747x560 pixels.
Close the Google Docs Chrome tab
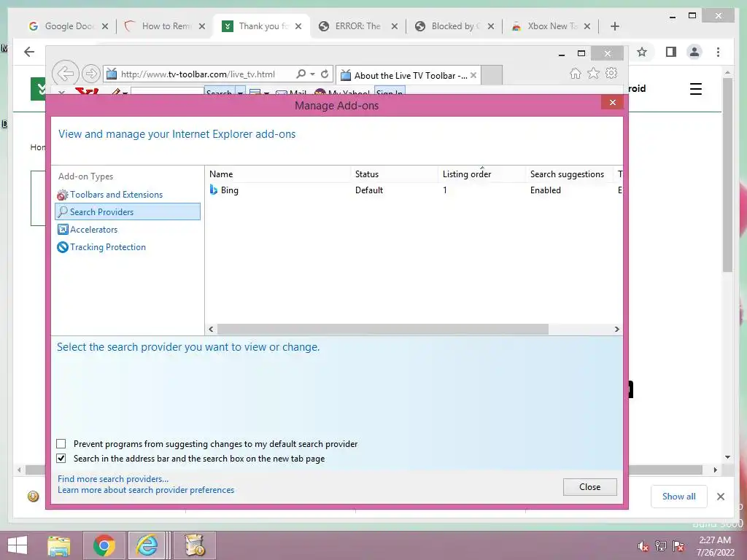click(x=105, y=26)
